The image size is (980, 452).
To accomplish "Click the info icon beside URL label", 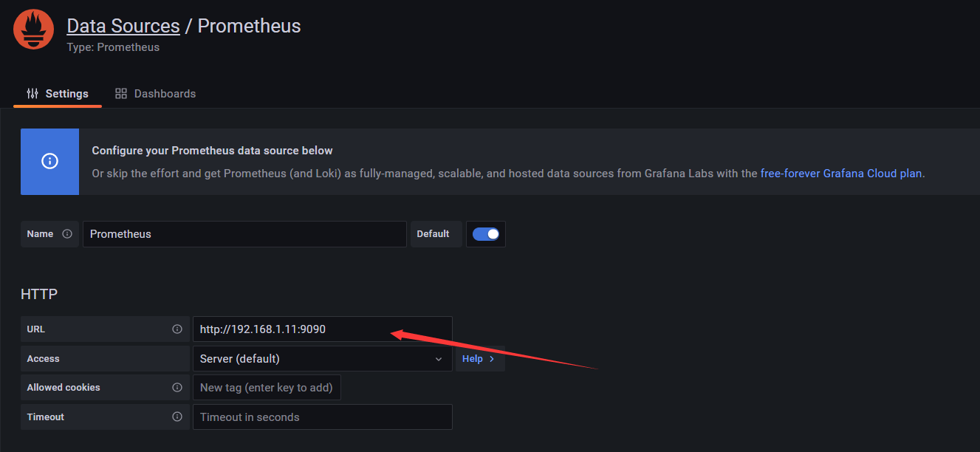I will coord(177,329).
